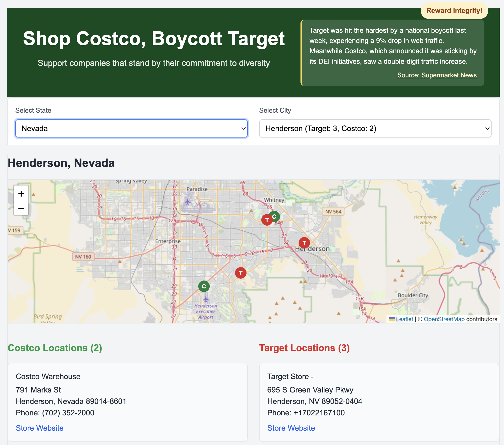Click the "791 Marks St" address line
The width and height of the screenshot is (504, 445).
[x=38, y=390]
